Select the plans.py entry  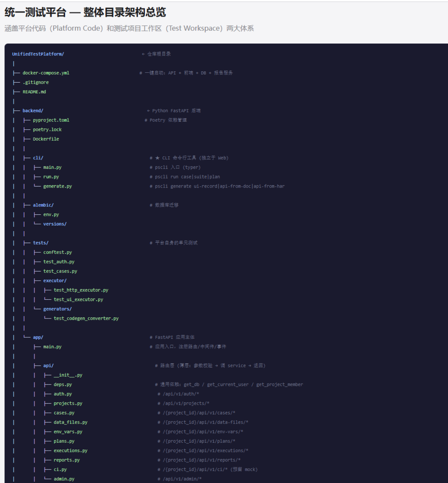[64, 441]
